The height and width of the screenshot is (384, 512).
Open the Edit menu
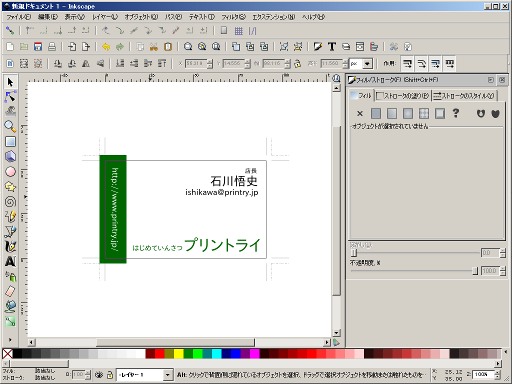[48, 17]
